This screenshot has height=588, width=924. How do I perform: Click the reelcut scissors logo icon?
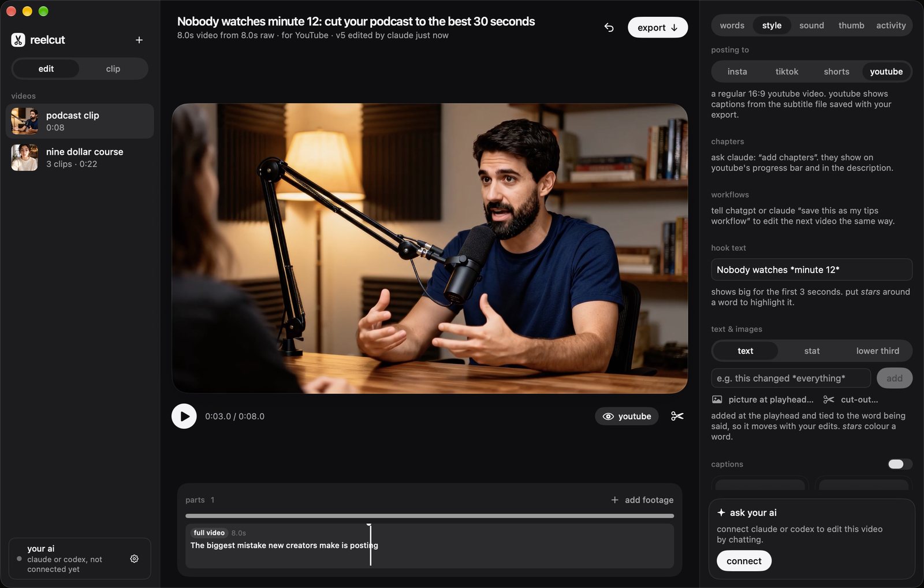click(18, 40)
